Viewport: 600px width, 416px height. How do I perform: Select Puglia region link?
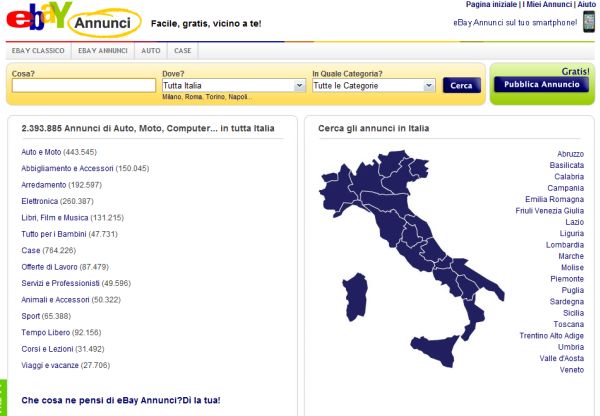pos(573,290)
